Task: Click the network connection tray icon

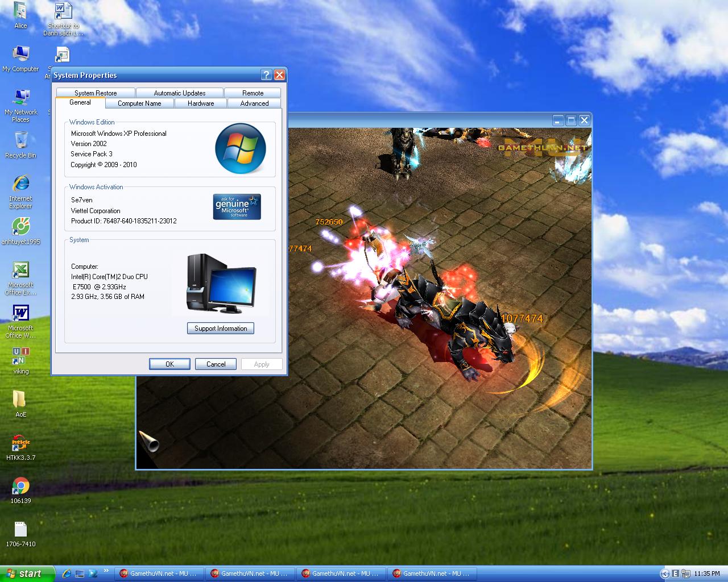Action: [x=686, y=573]
